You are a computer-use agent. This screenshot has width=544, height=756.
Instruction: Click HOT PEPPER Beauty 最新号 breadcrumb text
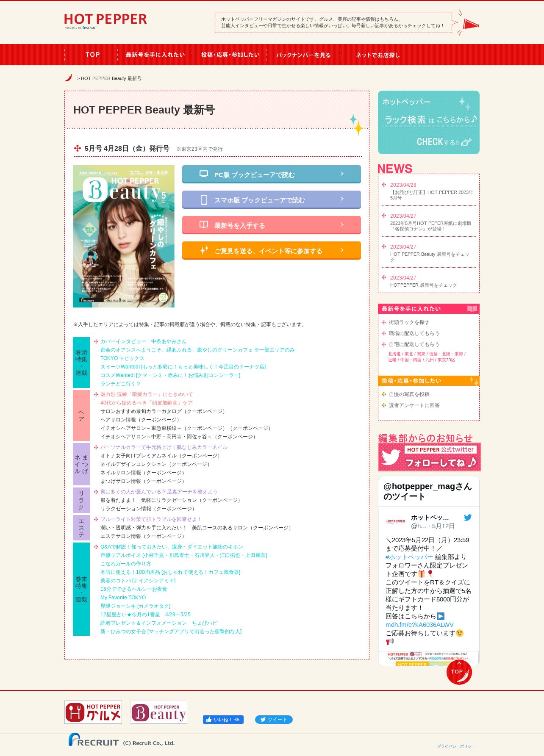[x=111, y=78]
